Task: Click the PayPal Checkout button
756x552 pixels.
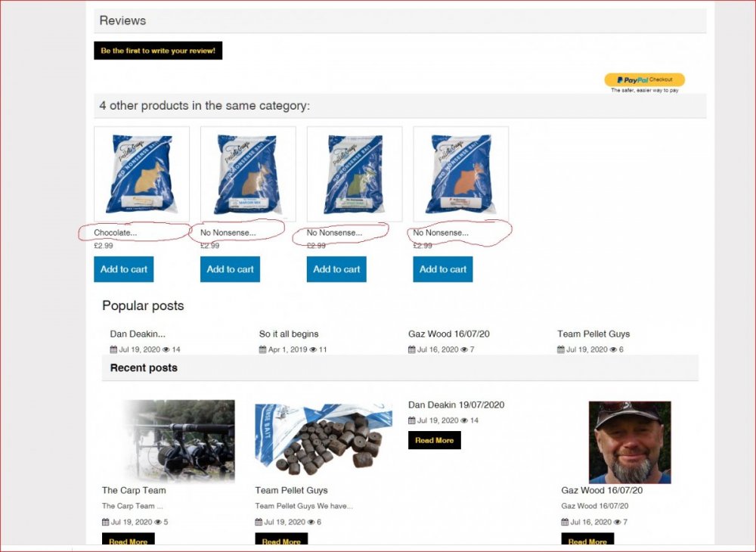Action: 644,79
